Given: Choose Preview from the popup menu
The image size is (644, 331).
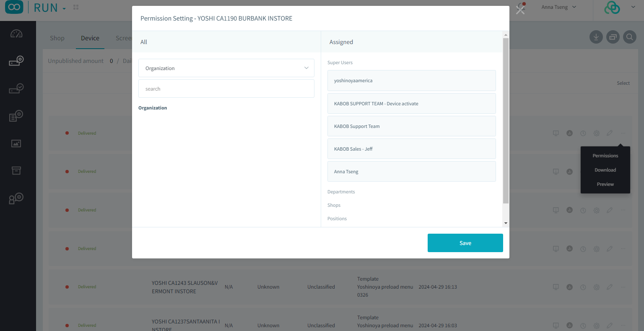Looking at the screenshot, I should click(605, 184).
